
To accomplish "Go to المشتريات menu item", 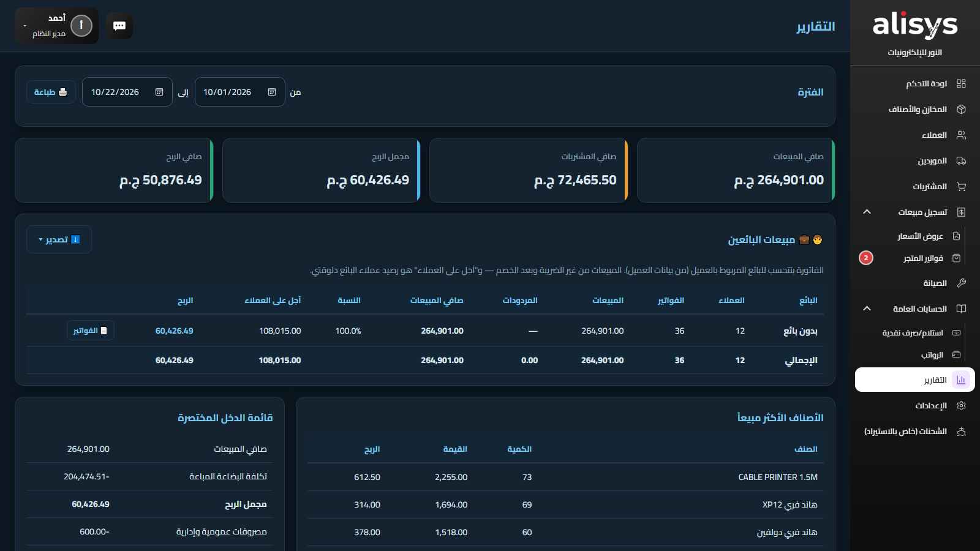I will tap(915, 186).
